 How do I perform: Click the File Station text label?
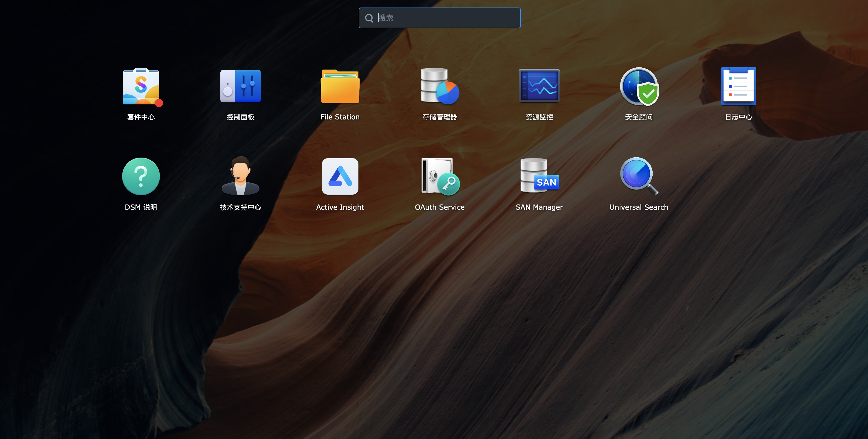pyautogui.click(x=340, y=117)
